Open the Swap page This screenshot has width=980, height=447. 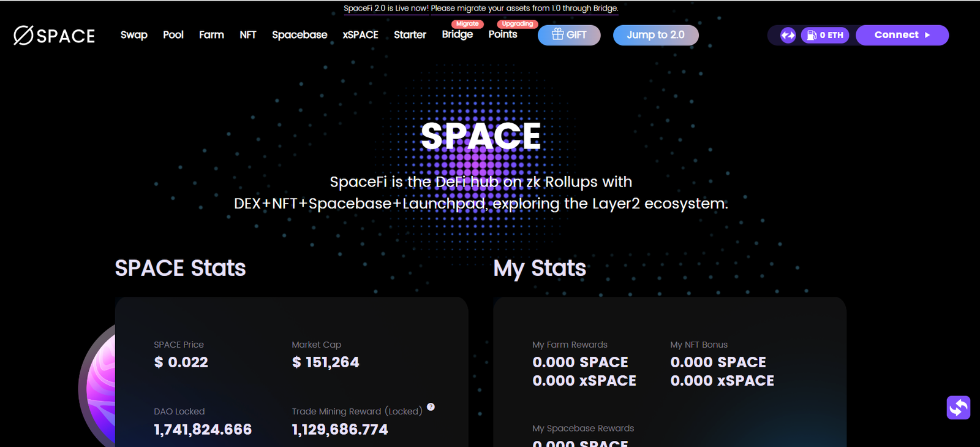click(x=134, y=35)
